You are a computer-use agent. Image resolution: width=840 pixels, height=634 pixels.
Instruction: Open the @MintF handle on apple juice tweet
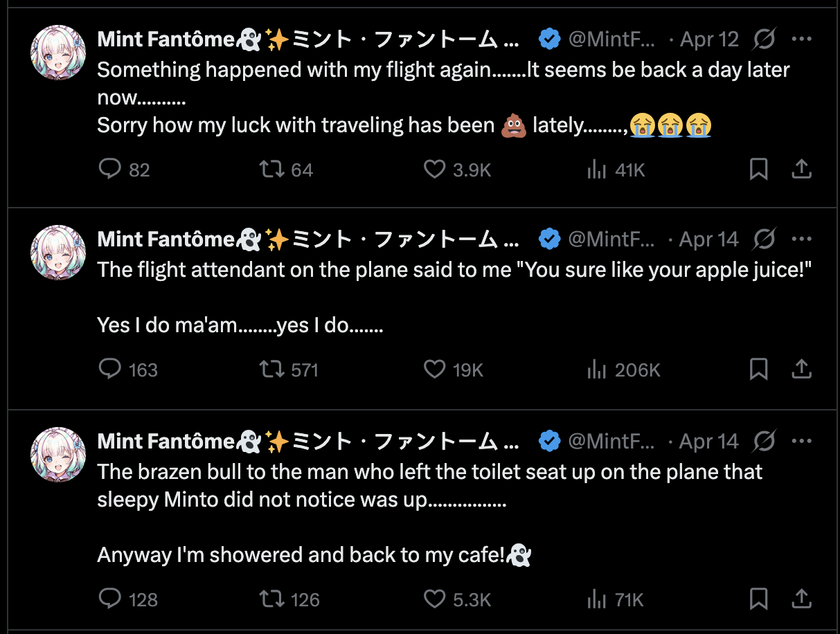click(611, 239)
